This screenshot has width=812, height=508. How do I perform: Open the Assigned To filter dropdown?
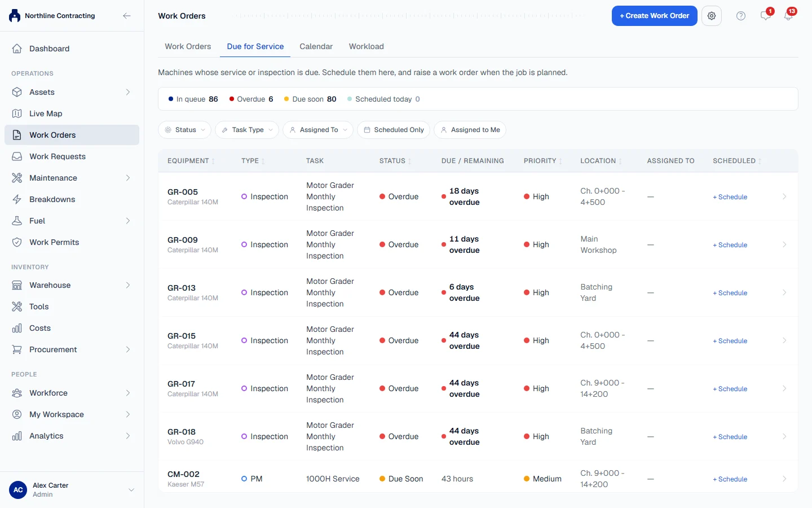click(x=318, y=130)
